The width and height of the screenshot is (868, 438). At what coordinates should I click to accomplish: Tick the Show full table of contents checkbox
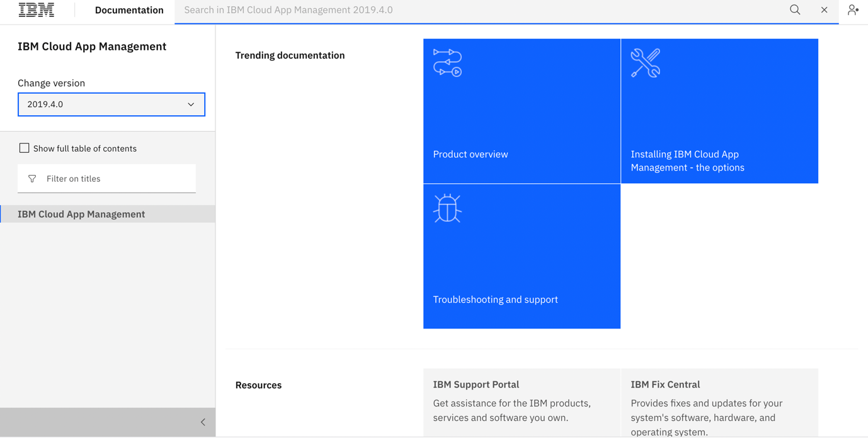24,149
